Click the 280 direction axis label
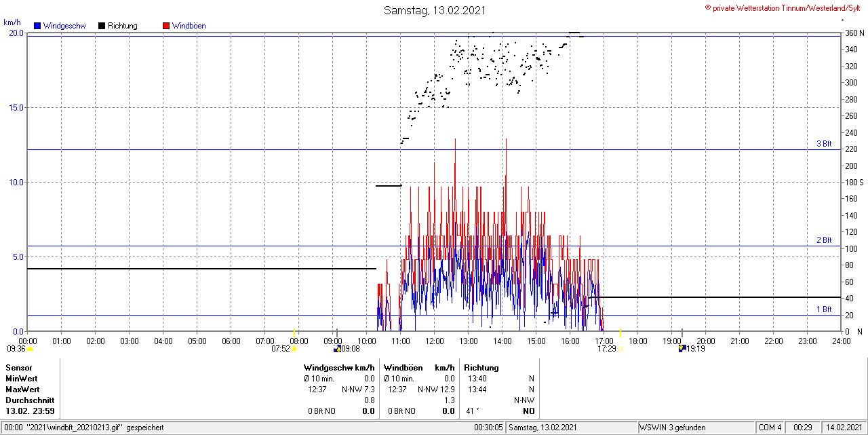 (x=850, y=99)
